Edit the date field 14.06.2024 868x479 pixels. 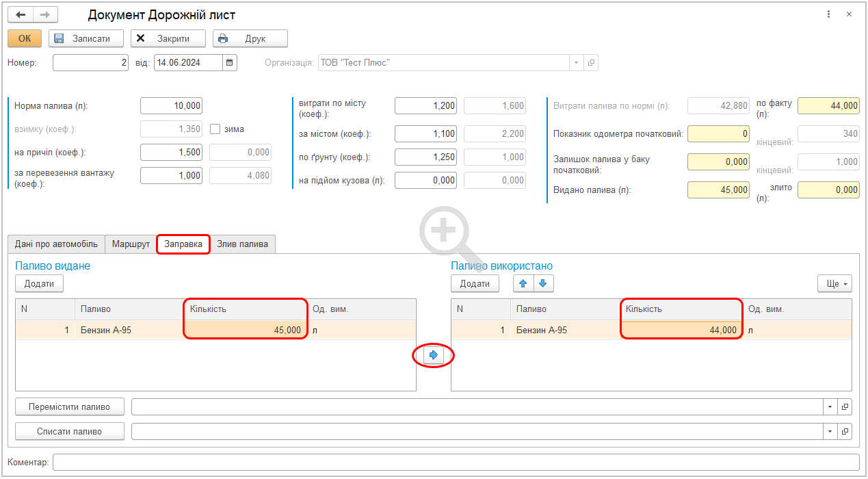click(188, 63)
